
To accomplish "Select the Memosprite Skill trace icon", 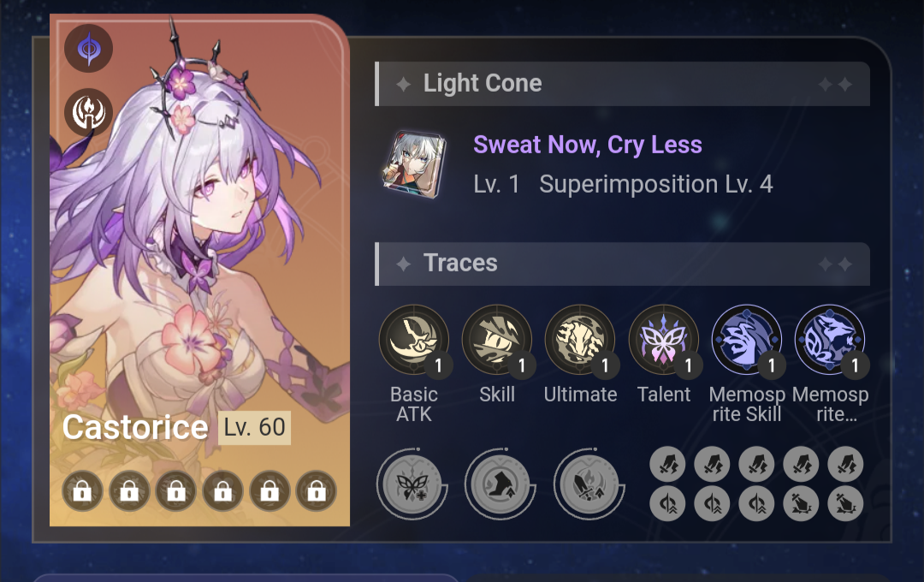I will [747, 340].
